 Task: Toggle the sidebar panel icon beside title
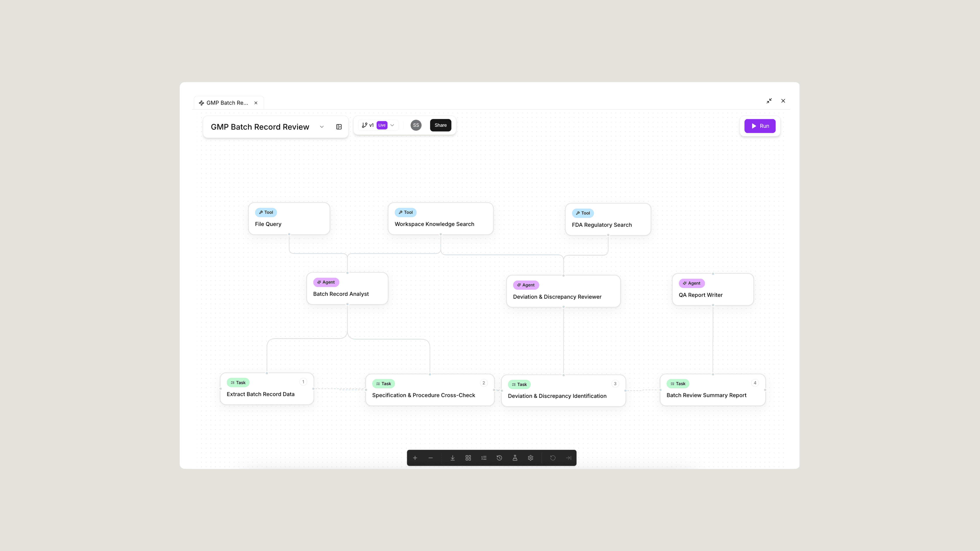(x=339, y=127)
